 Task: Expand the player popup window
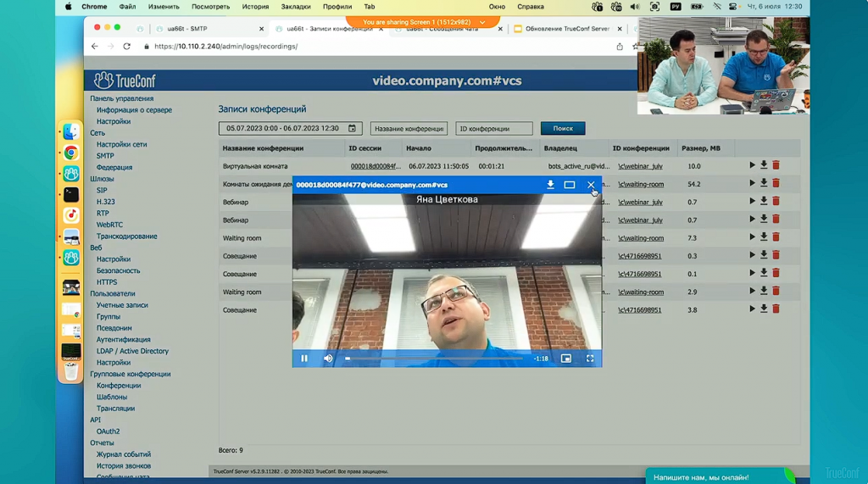[x=569, y=185]
